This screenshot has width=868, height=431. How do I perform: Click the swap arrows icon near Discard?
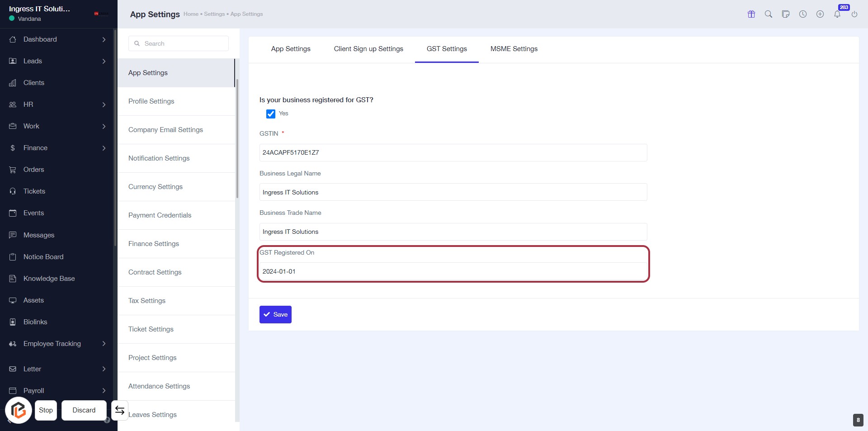(120, 410)
